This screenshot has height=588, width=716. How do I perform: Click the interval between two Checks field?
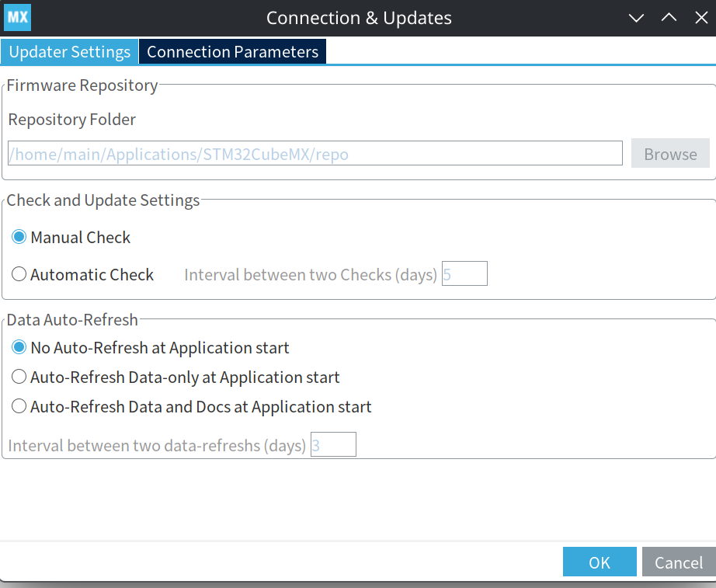[464, 274]
